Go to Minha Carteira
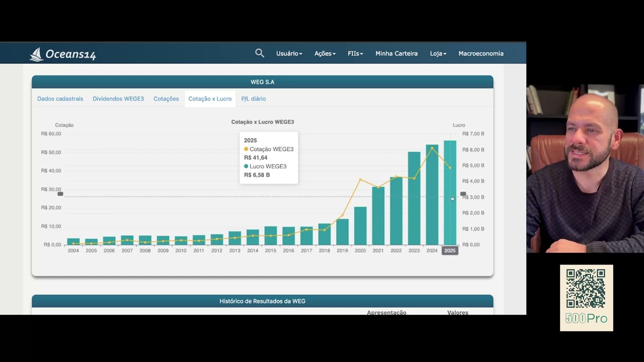Screen dimensions: 644x362 396,53
